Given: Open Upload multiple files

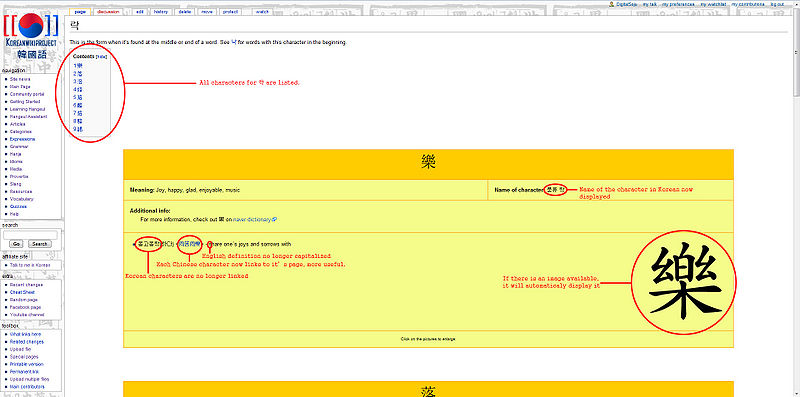Looking at the screenshot, I should point(30,379).
